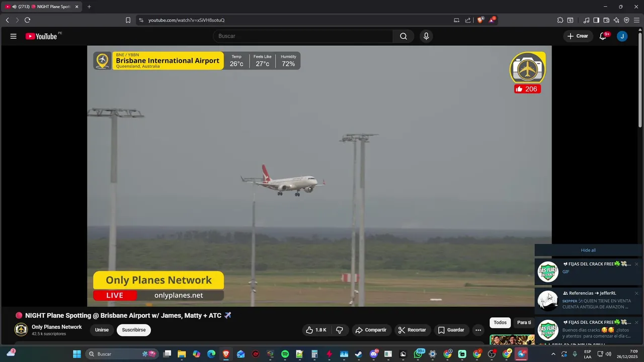Open Brave VPN shield icon
The width and height of the screenshot is (644, 362).
626,20
